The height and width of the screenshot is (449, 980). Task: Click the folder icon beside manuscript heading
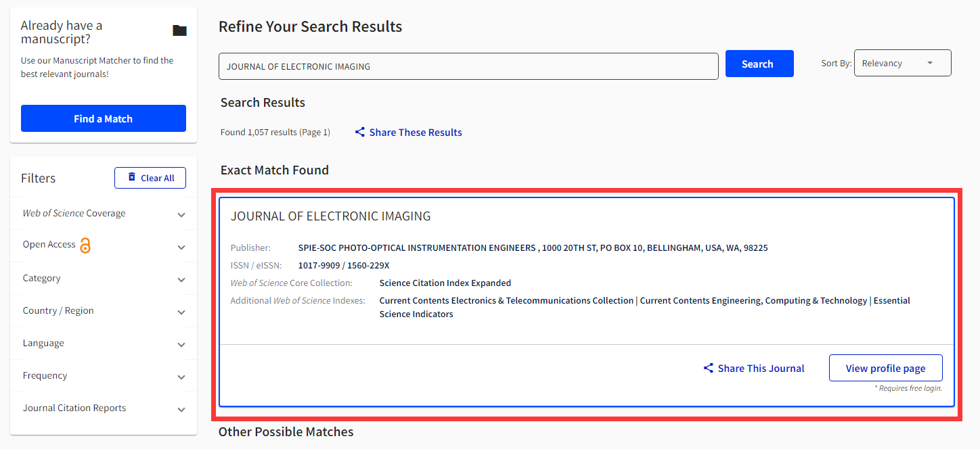(179, 30)
